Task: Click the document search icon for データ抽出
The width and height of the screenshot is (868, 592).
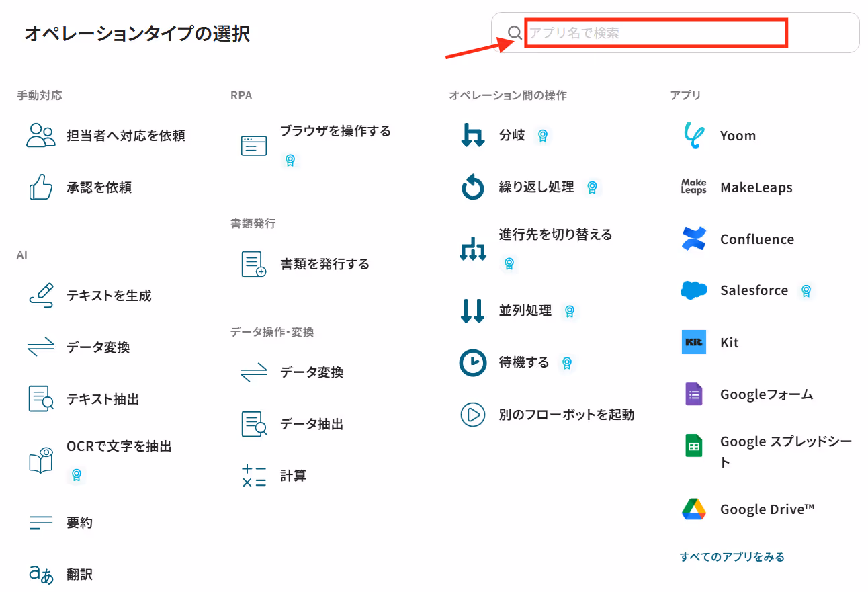Action: (x=254, y=424)
